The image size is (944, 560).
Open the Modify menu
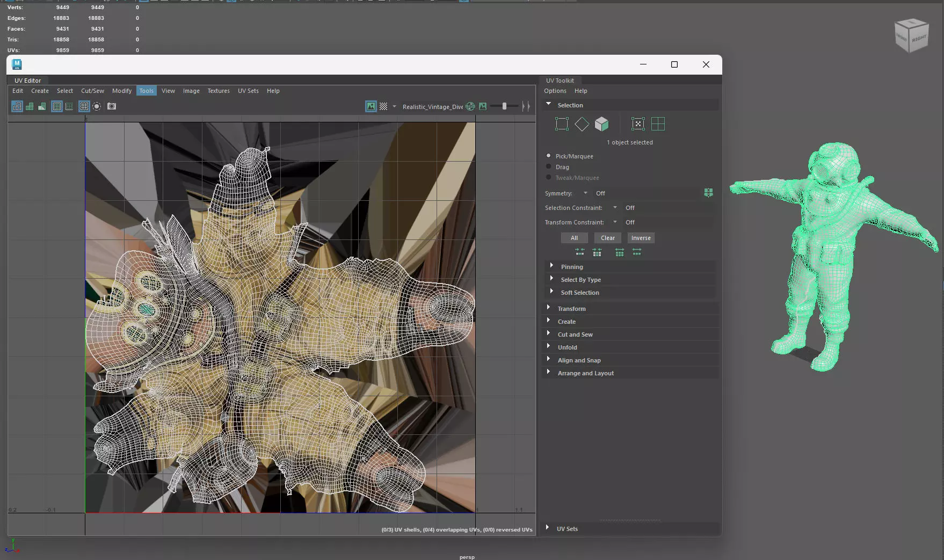point(122,91)
